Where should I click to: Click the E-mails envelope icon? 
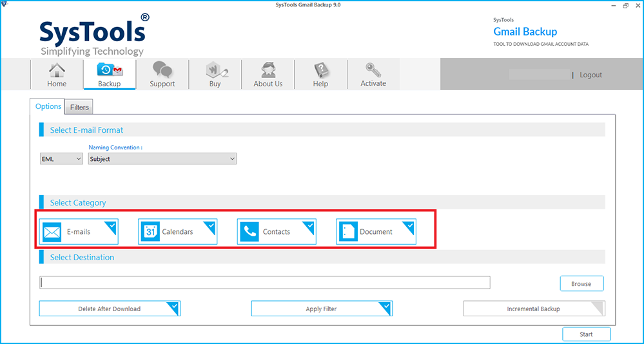pyautogui.click(x=52, y=232)
